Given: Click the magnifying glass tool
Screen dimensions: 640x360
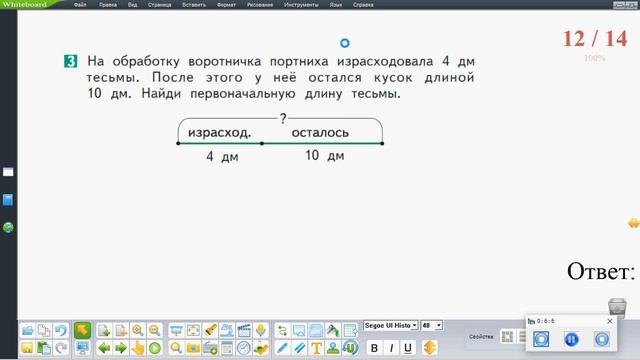Looking at the screenshot, I should coord(176,348).
